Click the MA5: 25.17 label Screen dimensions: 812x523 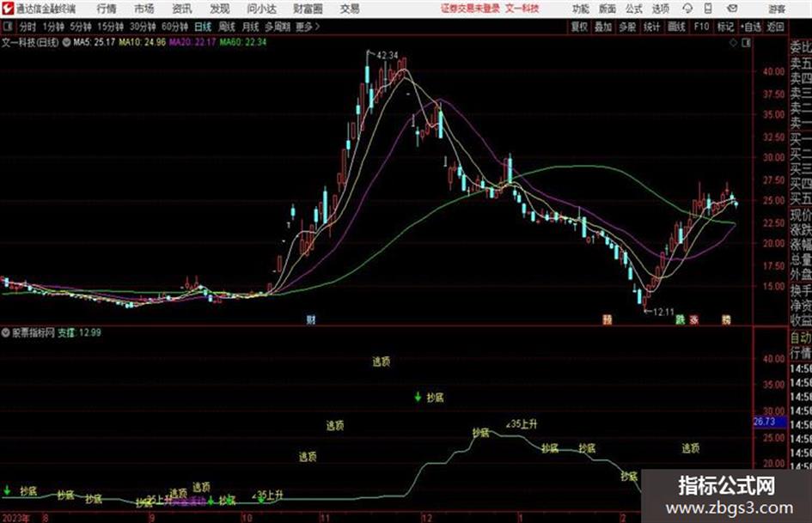(x=94, y=42)
